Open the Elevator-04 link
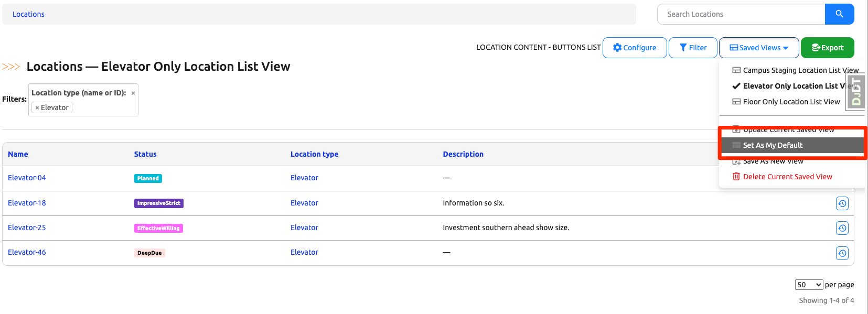 [x=27, y=178]
